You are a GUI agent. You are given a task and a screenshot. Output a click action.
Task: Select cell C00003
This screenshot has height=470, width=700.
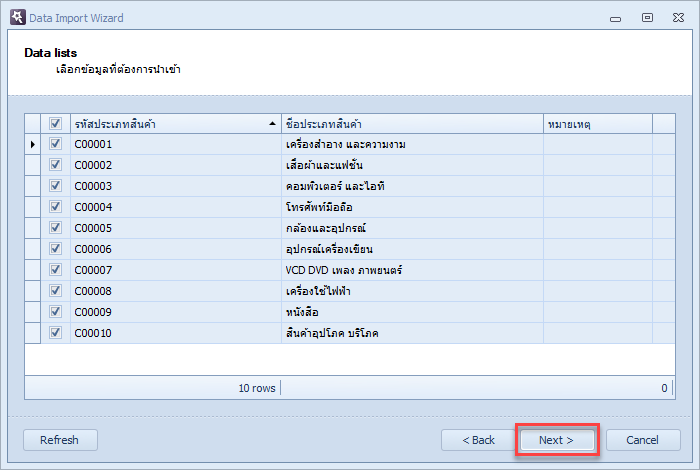pos(176,186)
